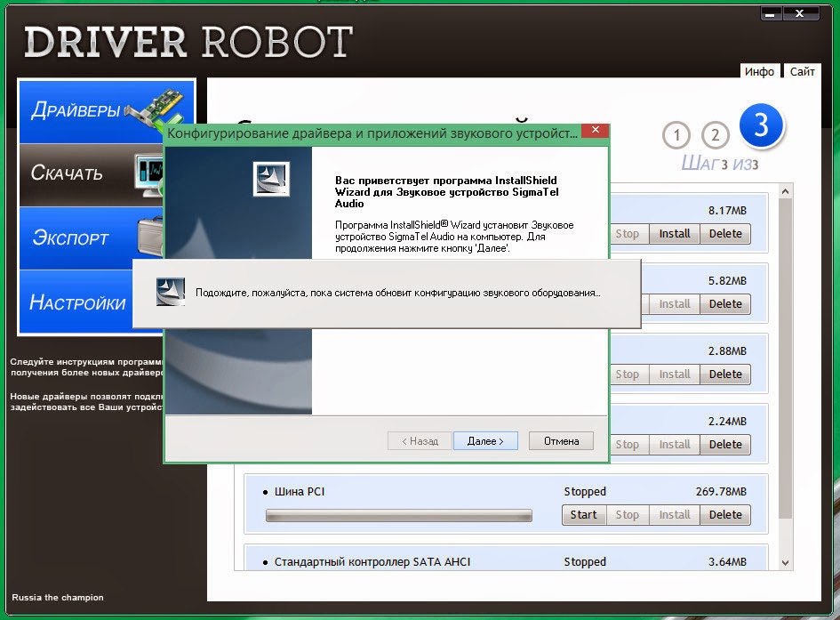Click the Далее button in the wizard
840x620 pixels.
[485, 441]
